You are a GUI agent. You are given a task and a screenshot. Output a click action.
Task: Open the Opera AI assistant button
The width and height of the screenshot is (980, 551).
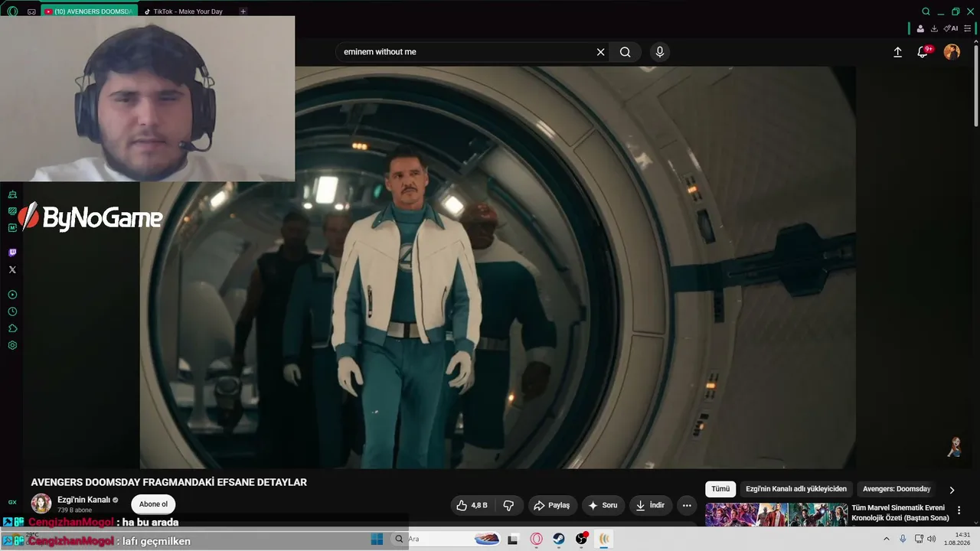[951, 28]
